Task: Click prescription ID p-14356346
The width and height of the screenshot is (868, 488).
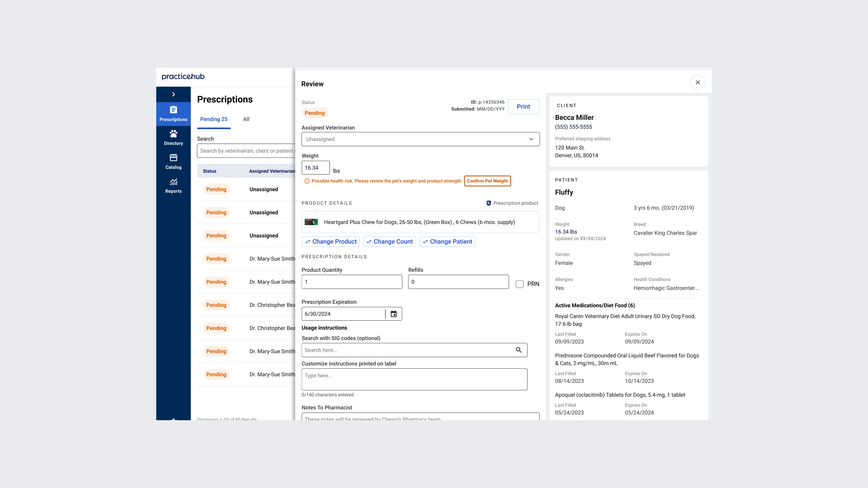Action: 491,102
